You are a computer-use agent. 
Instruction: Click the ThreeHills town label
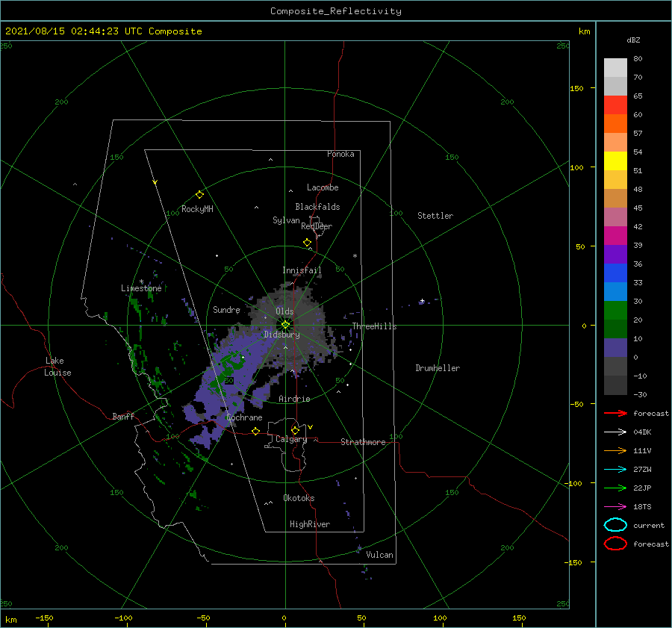click(375, 326)
